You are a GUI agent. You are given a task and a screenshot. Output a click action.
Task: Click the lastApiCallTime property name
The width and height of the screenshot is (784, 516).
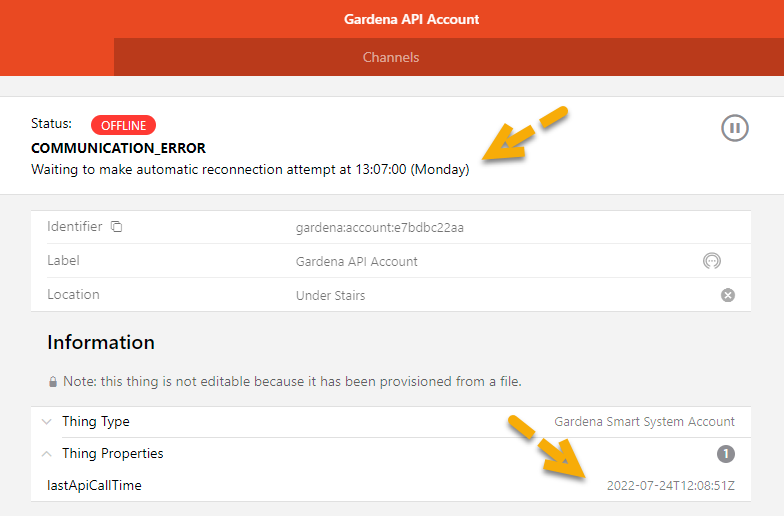tap(94, 486)
